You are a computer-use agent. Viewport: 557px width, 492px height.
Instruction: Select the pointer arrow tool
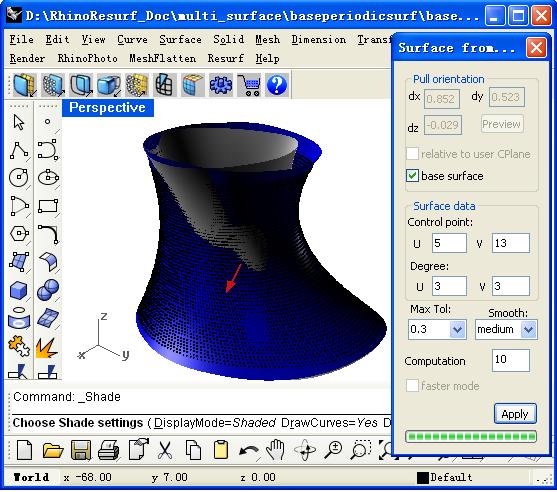pos(19,122)
